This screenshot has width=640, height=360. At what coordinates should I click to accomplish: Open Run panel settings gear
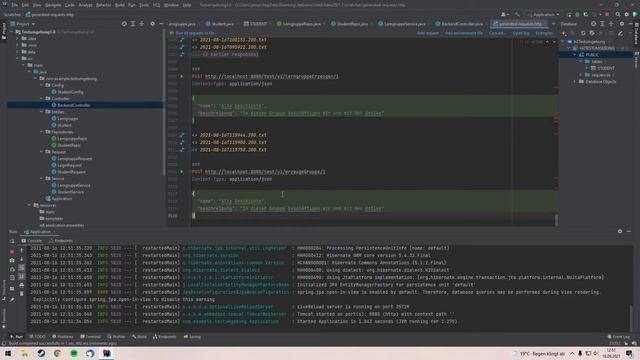tap(620, 231)
